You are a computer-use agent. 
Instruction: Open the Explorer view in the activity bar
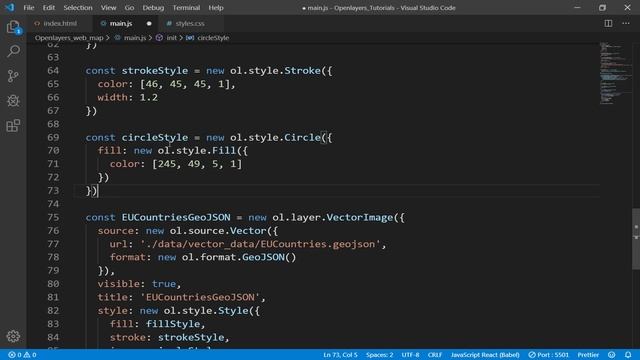tap(13, 27)
